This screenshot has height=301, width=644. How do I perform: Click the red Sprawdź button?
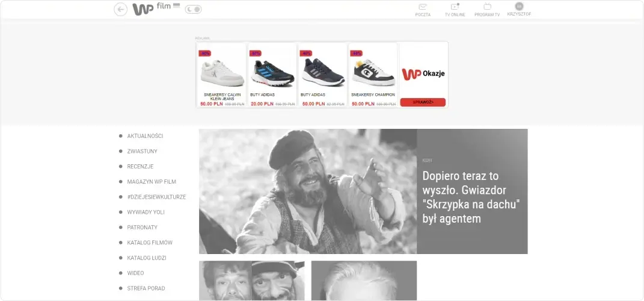pyautogui.click(x=423, y=102)
